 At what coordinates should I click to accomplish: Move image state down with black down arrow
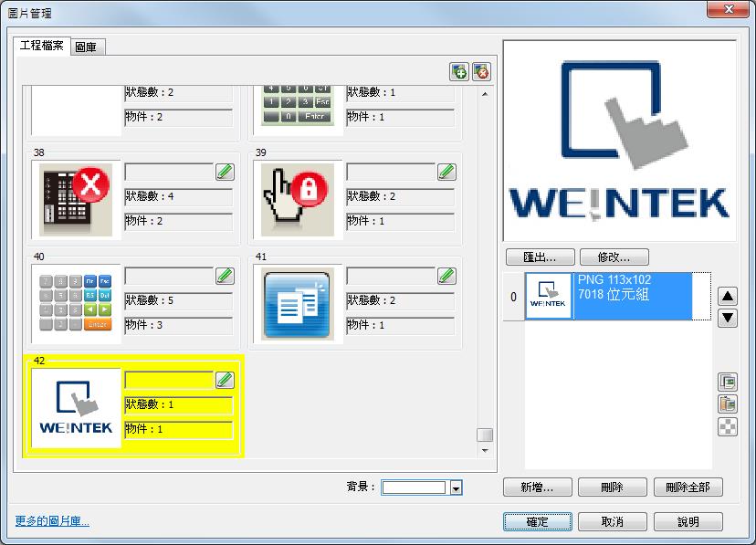coord(727,318)
